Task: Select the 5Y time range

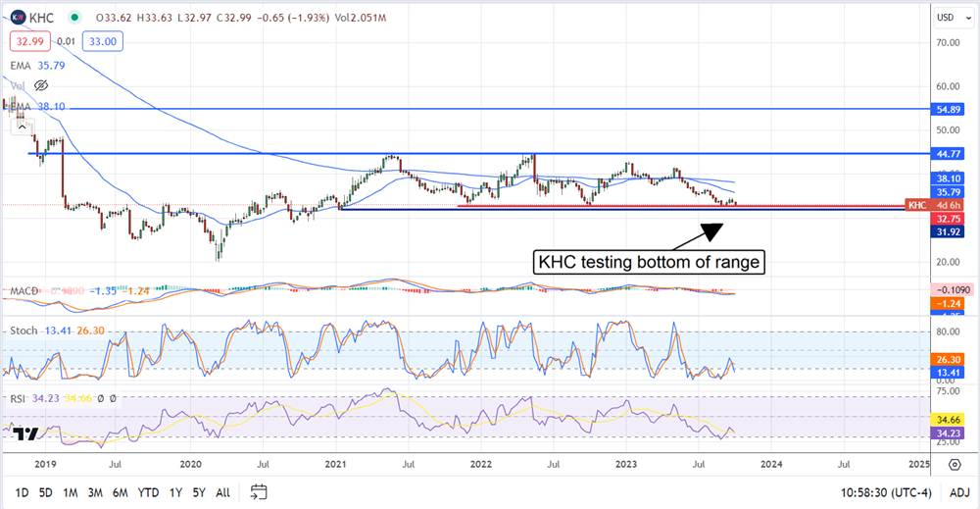Action: (x=199, y=491)
